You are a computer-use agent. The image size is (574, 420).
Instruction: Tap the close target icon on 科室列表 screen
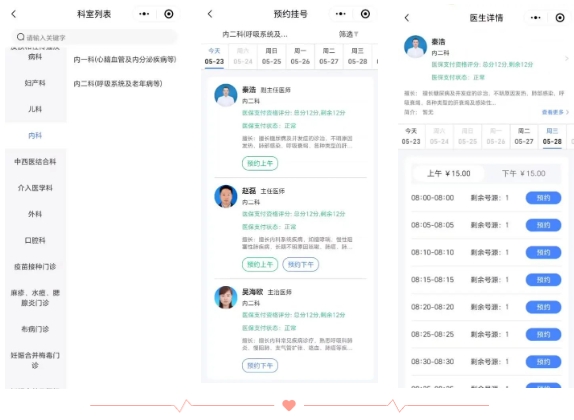click(169, 14)
